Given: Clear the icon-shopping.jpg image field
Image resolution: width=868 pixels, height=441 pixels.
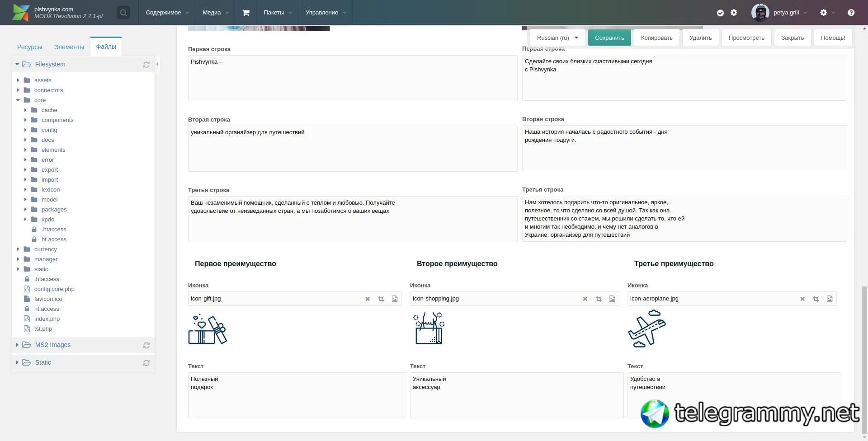Looking at the screenshot, I should tap(585, 299).
